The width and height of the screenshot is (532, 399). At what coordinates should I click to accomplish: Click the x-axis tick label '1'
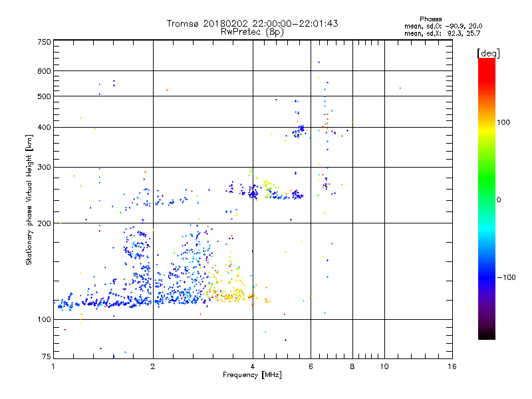click(x=53, y=366)
